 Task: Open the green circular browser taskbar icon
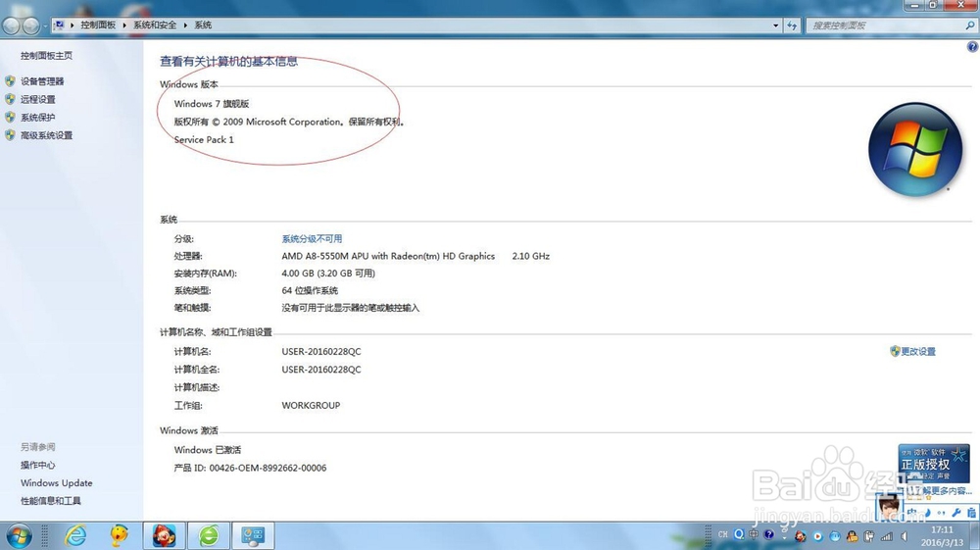click(x=209, y=535)
